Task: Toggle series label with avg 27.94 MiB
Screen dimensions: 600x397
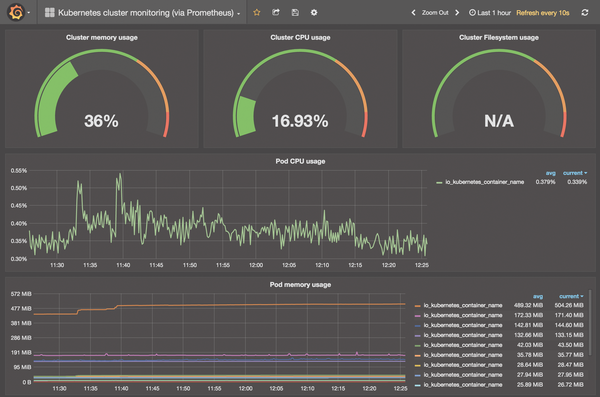Action: [463, 375]
